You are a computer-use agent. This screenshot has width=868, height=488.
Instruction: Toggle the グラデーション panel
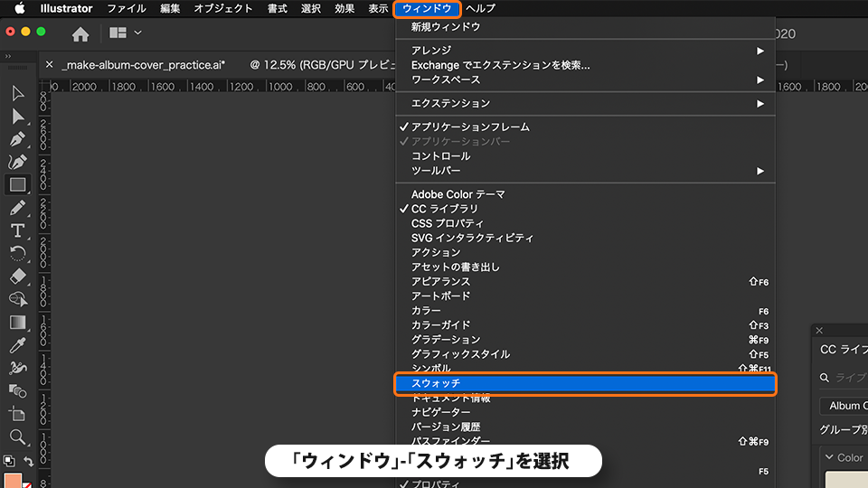pos(585,339)
